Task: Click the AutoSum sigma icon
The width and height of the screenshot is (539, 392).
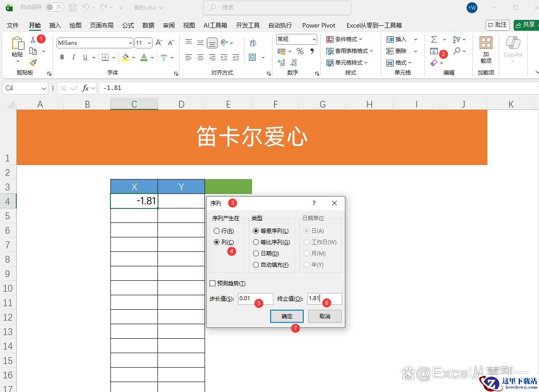Action: pos(434,39)
